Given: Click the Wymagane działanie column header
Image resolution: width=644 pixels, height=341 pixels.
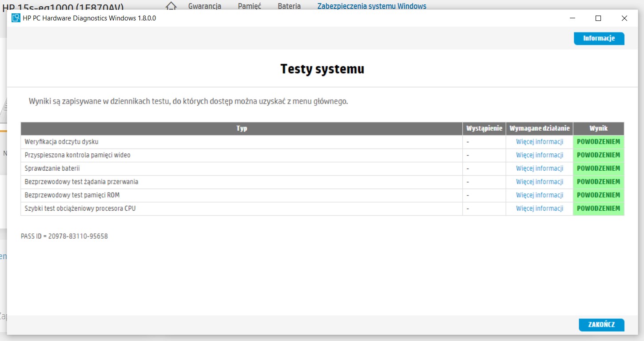Looking at the screenshot, I should tap(539, 128).
